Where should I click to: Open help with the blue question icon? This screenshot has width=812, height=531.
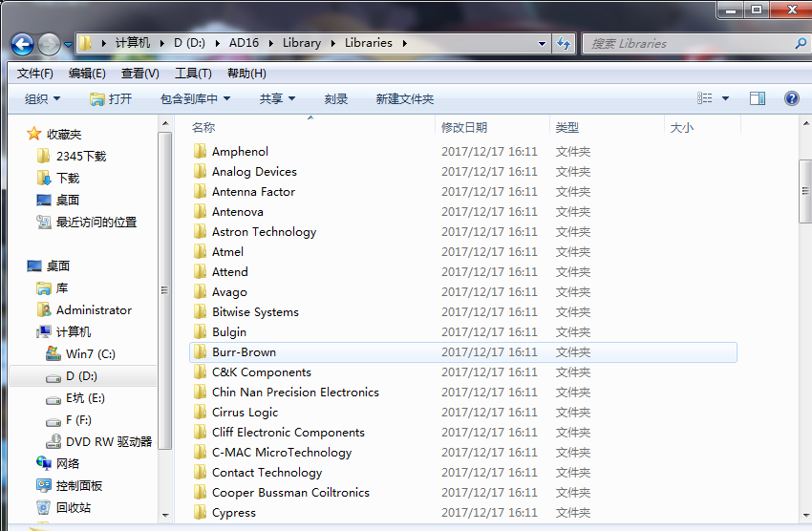(x=791, y=98)
